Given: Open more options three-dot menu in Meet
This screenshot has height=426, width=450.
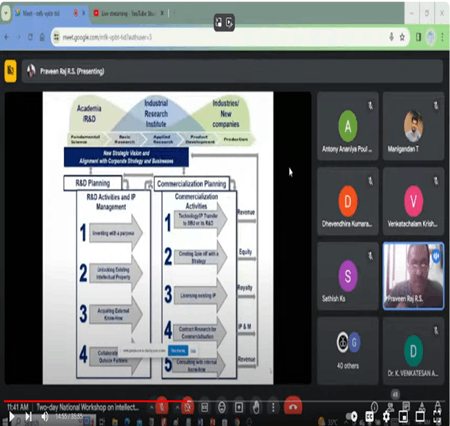Looking at the screenshot, I should (x=273, y=407).
